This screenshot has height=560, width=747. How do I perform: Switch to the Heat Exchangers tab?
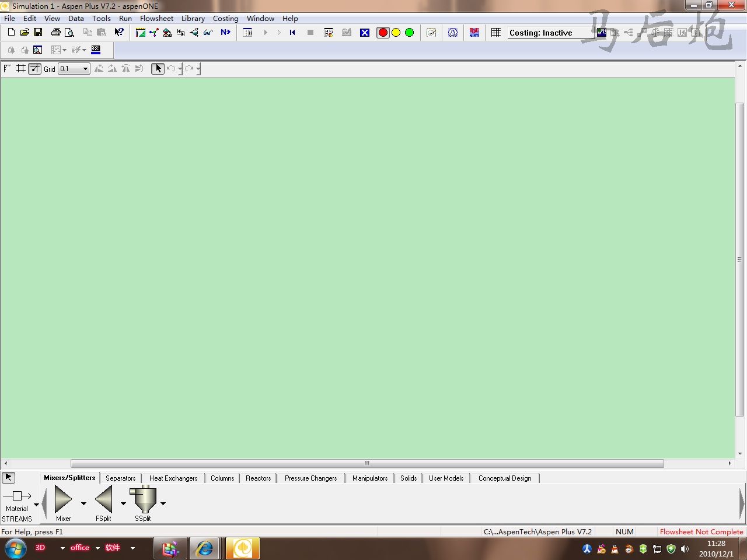pos(173,478)
